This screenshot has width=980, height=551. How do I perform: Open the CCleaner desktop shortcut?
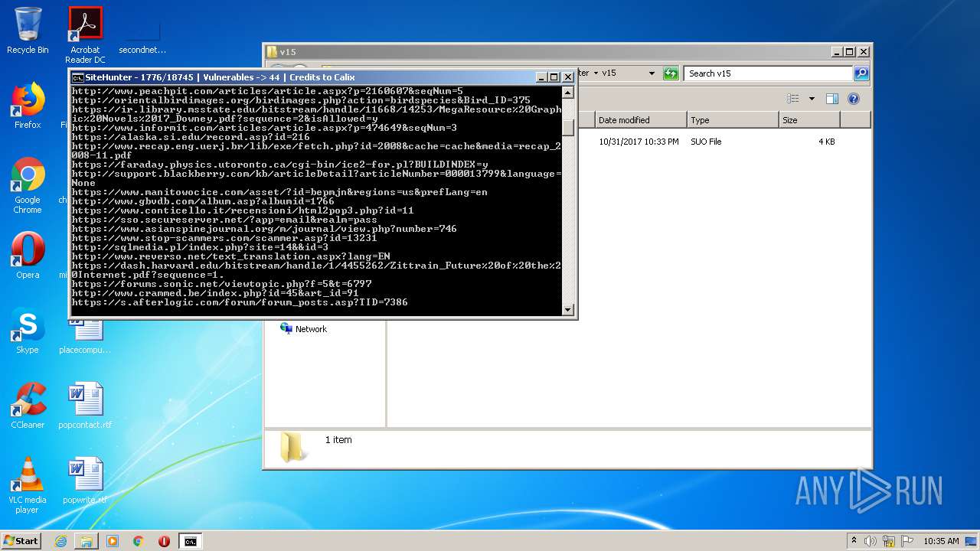(x=28, y=405)
